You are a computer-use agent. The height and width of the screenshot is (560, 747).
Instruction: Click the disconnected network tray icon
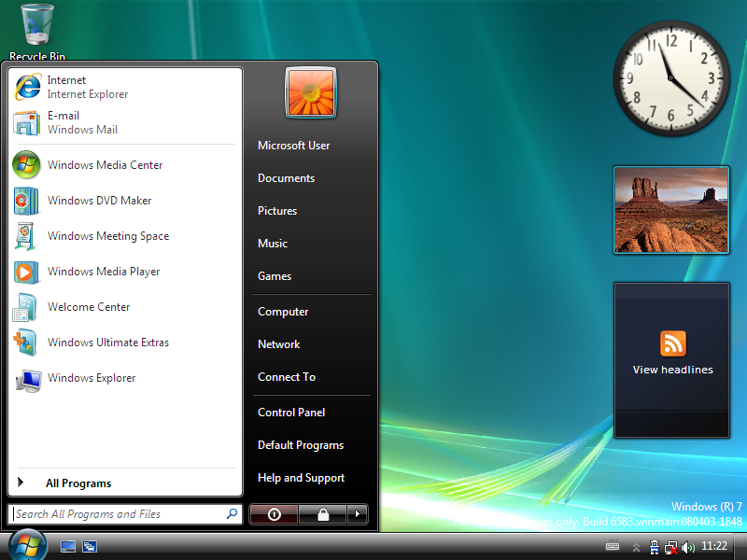pyautogui.click(x=671, y=548)
